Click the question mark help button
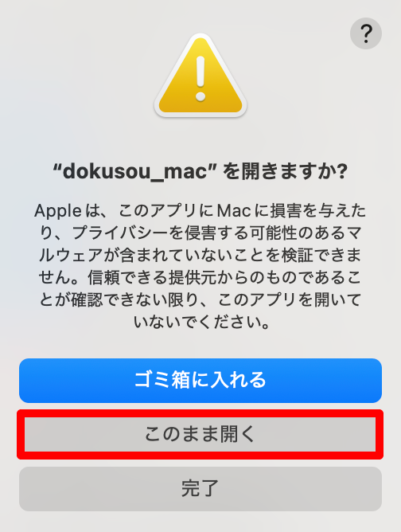This screenshot has width=401, height=532. point(366,33)
